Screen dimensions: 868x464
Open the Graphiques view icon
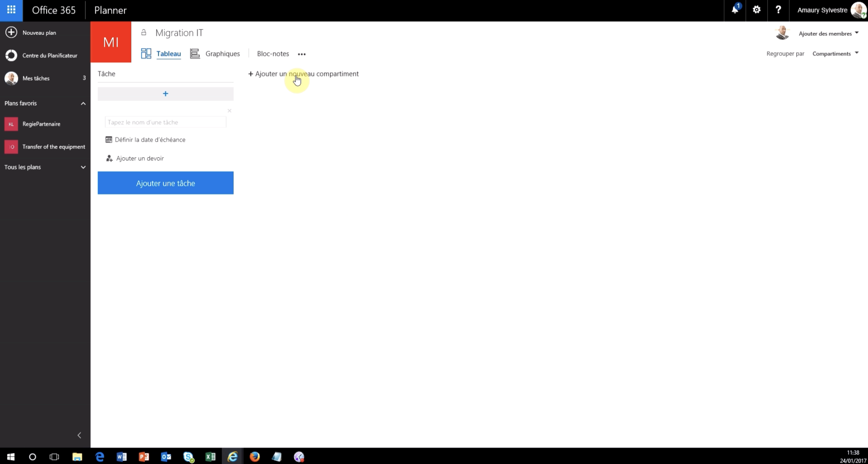[x=195, y=53]
